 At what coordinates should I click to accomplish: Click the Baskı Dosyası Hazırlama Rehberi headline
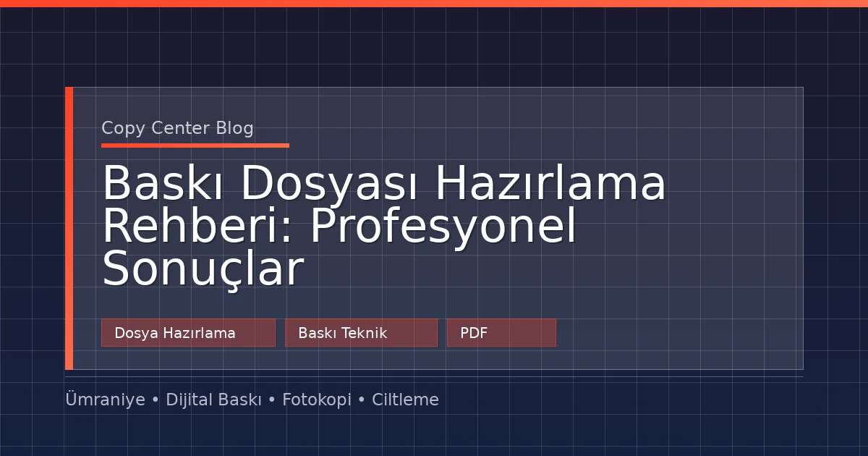point(383,227)
